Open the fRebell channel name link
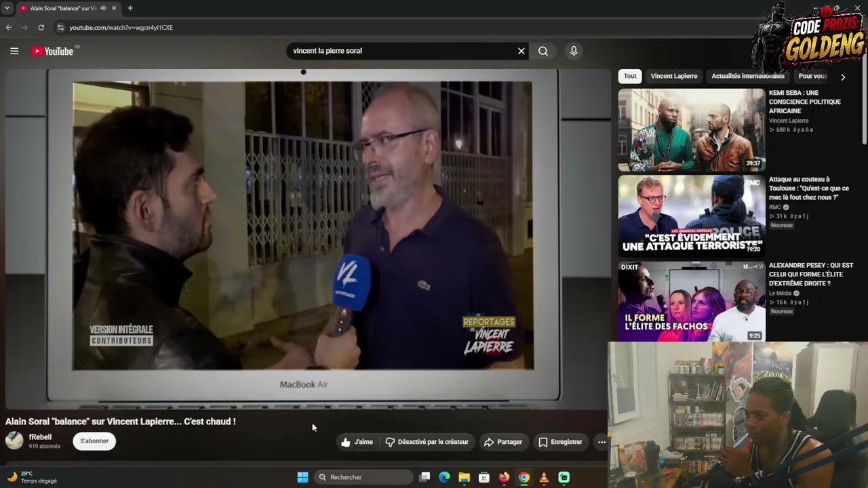Viewport: 868px width, 488px height. pos(40,437)
